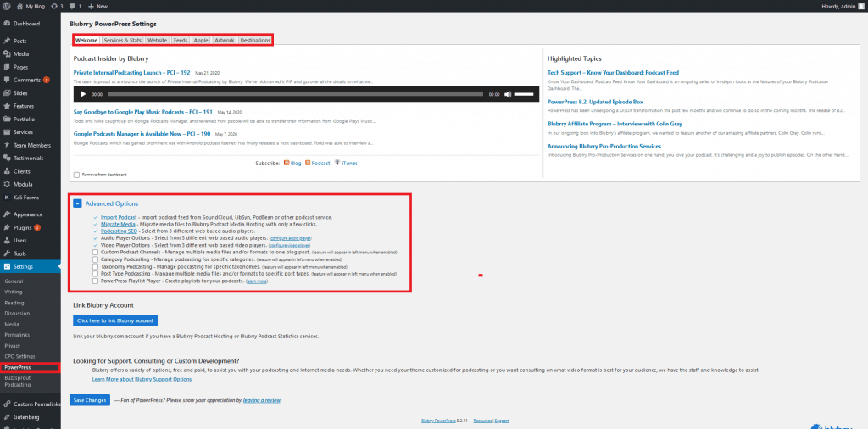
Task: Open Slides via its sidebar icon
Action: (x=7, y=93)
